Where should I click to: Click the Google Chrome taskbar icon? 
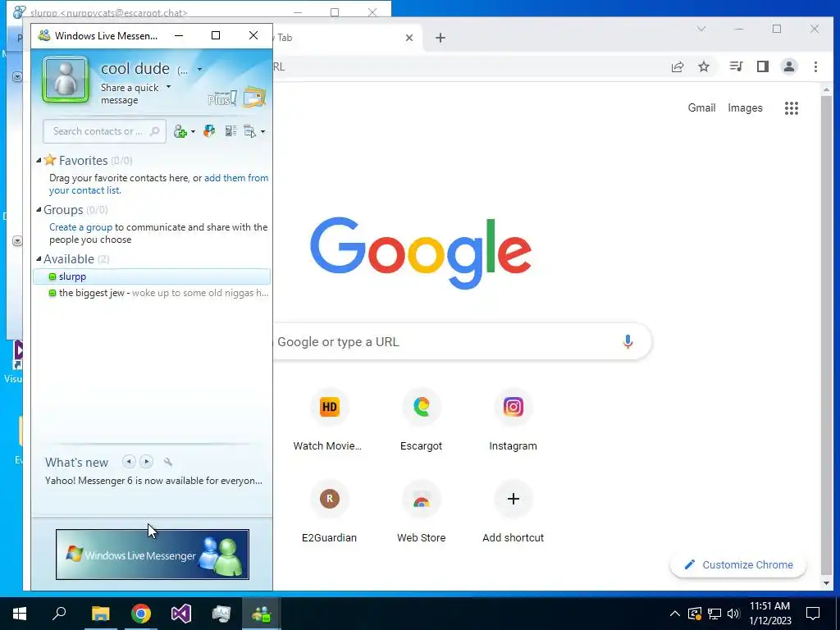click(140, 614)
